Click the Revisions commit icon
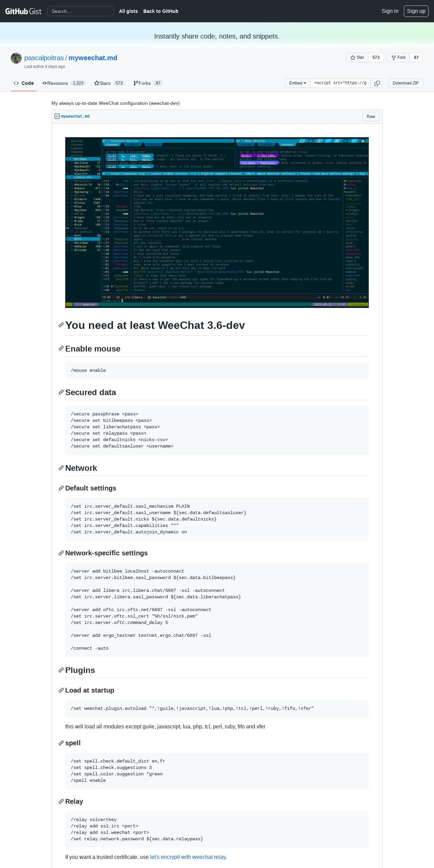The height and width of the screenshot is (868, 434). click(x=45, y=83)
